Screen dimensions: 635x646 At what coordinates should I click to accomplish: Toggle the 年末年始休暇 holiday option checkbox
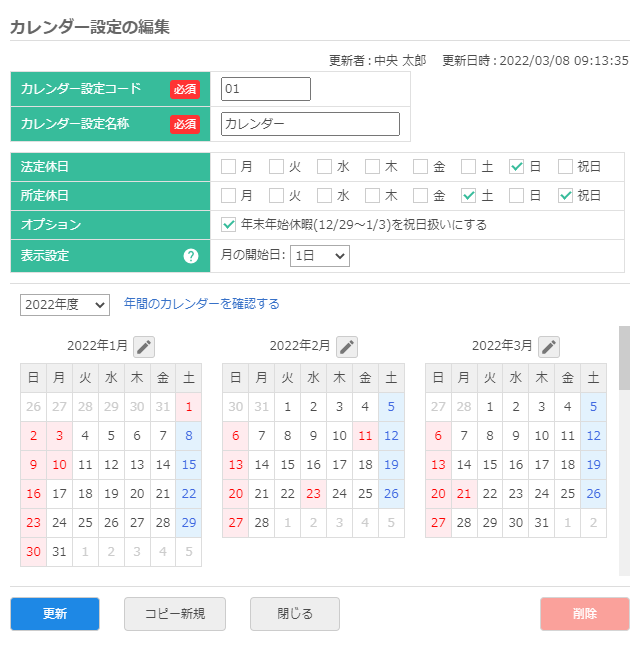(228, 225)
